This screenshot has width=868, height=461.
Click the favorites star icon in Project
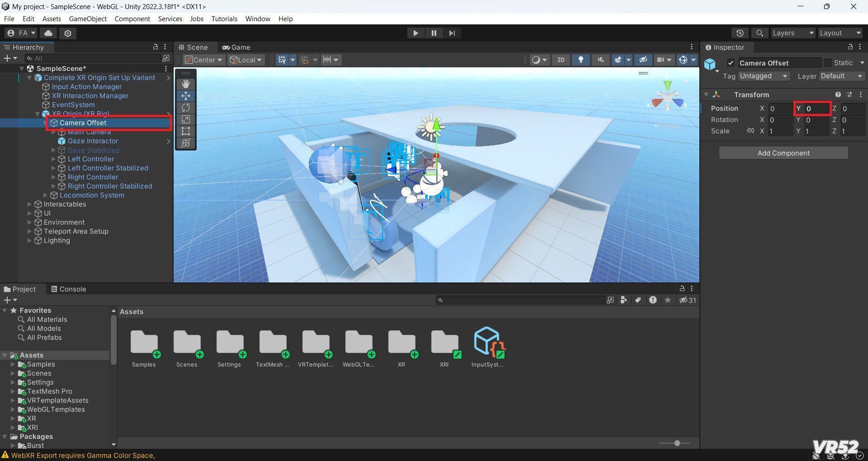pos(668,300)
